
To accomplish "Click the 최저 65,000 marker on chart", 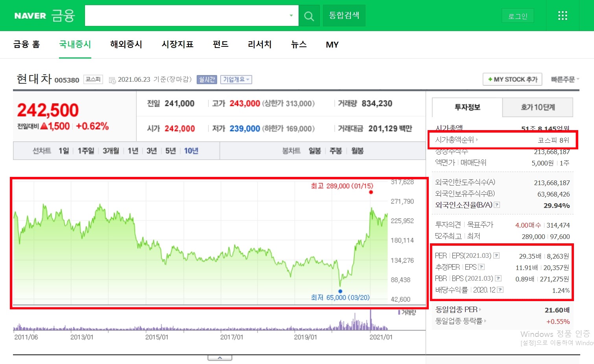I will coord(340,291).
